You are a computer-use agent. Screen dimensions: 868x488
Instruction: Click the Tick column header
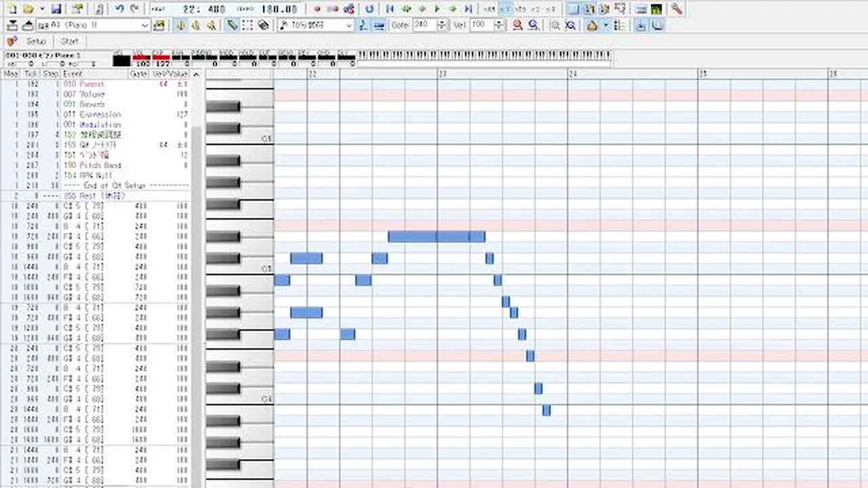pyautogui.click(x=31, y=74)
